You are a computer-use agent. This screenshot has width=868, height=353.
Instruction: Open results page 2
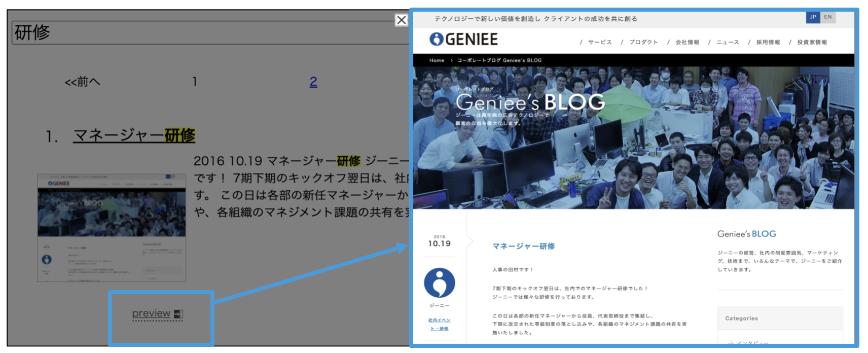313,82
